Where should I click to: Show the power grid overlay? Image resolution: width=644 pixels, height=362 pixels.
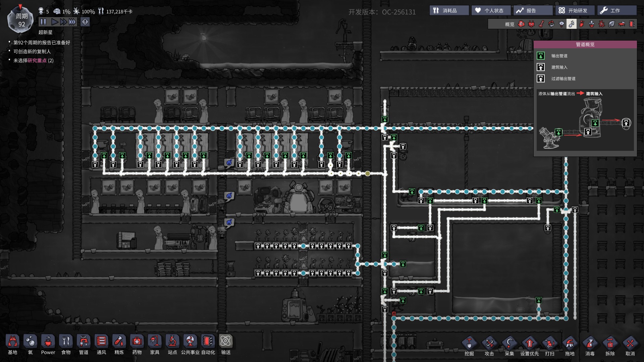tap(531, 24)
